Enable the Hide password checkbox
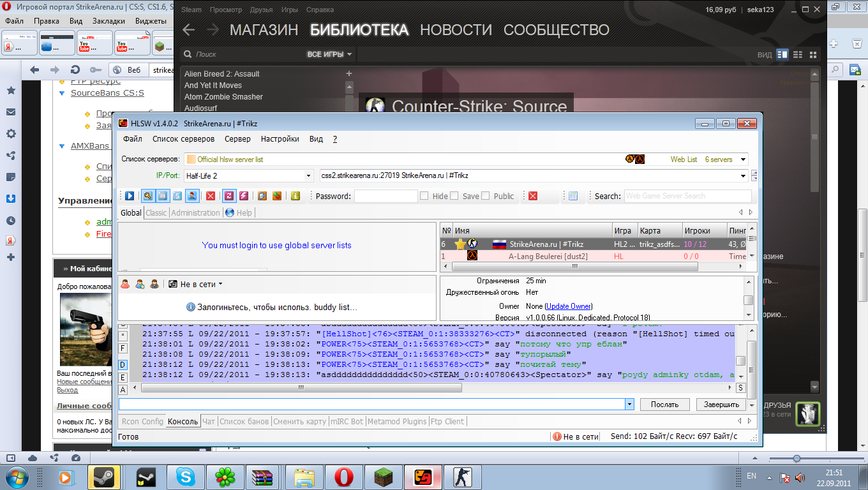 point(424,196)
